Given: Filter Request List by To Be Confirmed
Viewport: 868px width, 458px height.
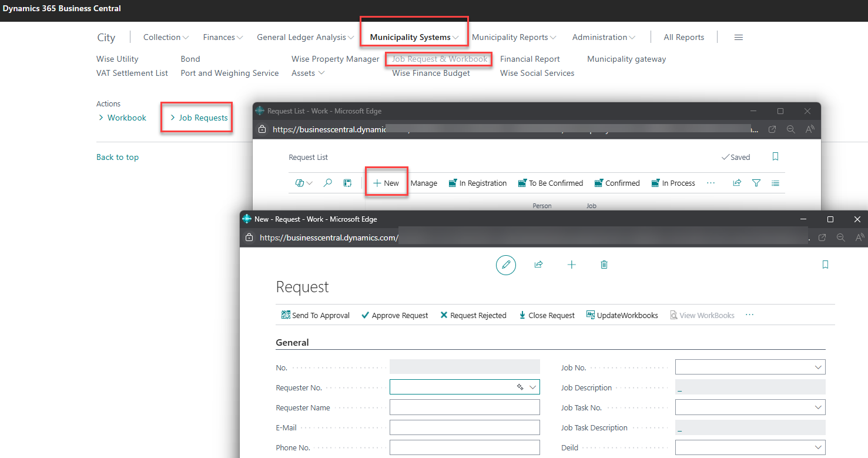Looking at the screenshot, I should 551,183.
